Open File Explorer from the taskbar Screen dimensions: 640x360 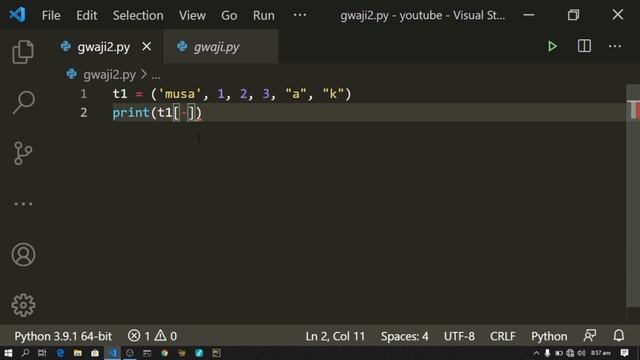point(78,353)
